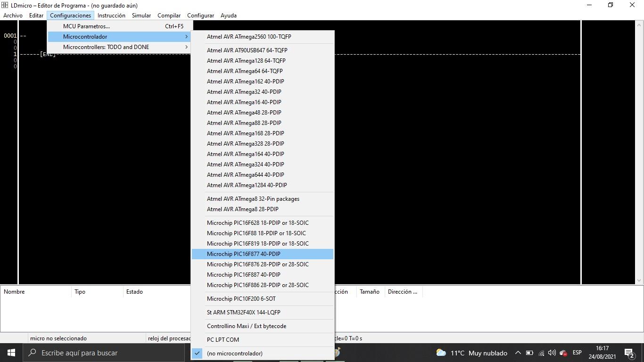Close the Configuraciones menu
Image resolution: width=644 pixels, height=362 pixels.
point(70,16)
